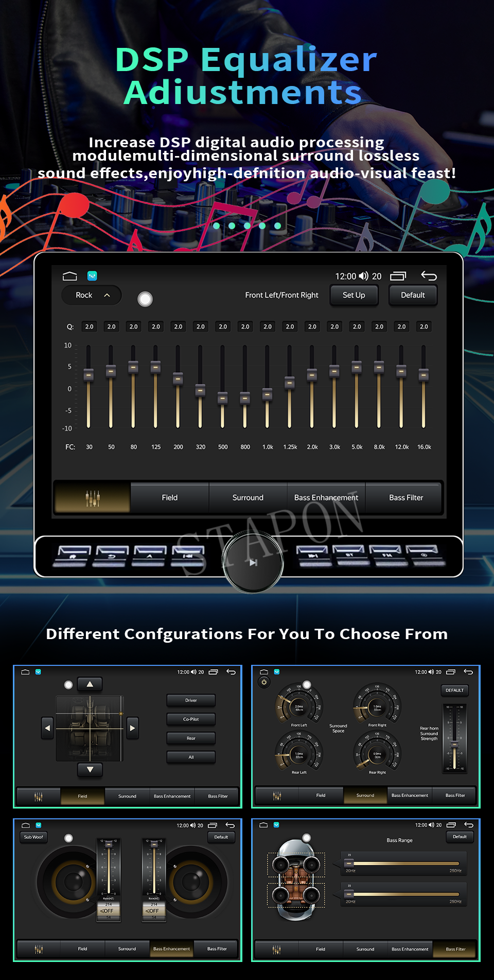The height and width of the screenshot is (980, 494).
Task: Click the play/pause knob below main screen
Action: (253, 562)
